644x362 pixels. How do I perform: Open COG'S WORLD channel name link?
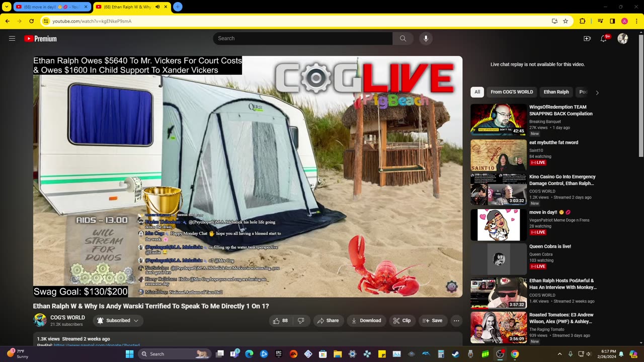[67, 318]
